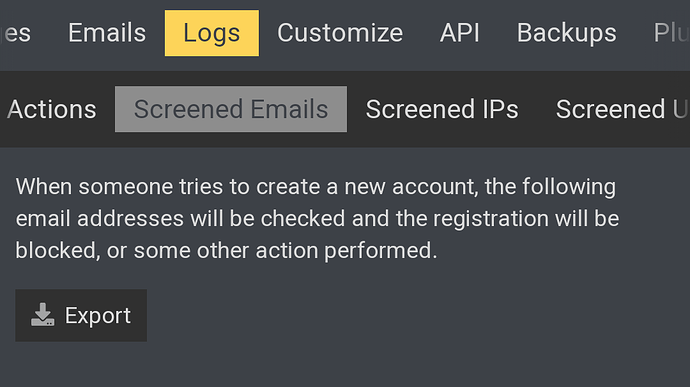690x387 pixels.
Task: Select the Screened Emails sub-tab
Action: pyautogui.click(x=231, y=109)
